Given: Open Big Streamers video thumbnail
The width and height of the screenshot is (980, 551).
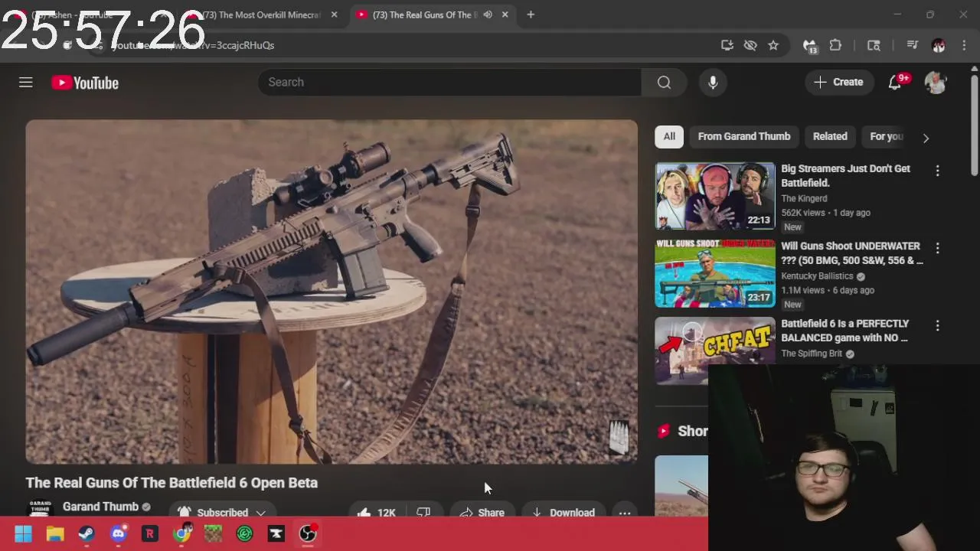Looking at the screenshot, I should coord(715,196).
